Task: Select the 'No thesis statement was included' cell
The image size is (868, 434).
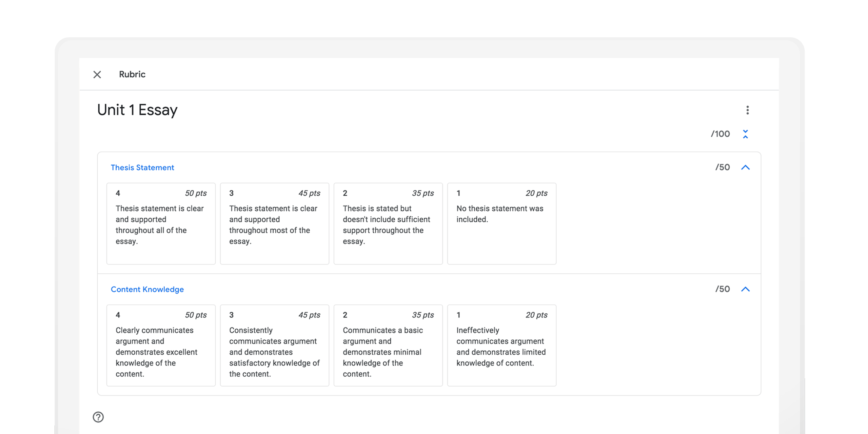Action: pos(501,224)
